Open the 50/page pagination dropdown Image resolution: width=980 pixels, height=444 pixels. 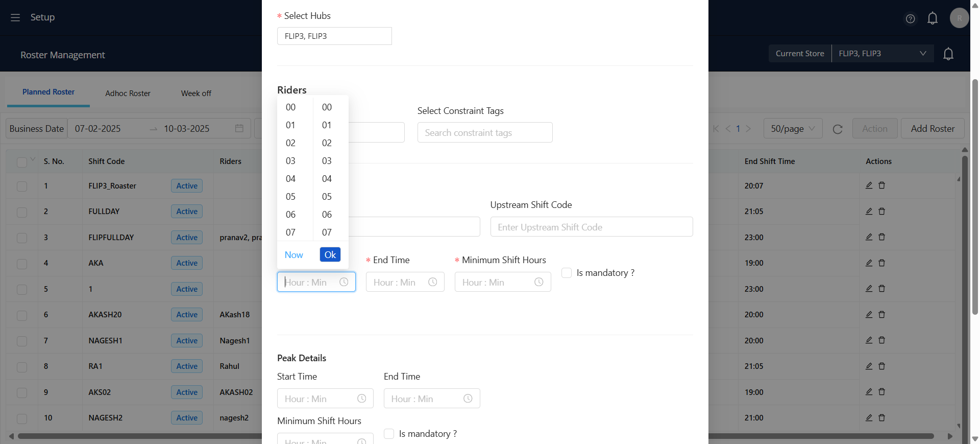click(x=792, y=129)
